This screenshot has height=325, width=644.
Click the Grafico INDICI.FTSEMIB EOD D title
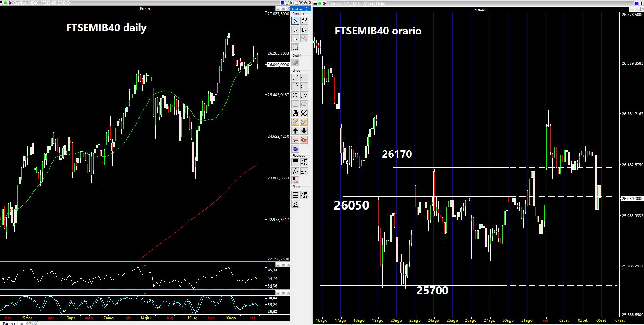tap(41, 3)
